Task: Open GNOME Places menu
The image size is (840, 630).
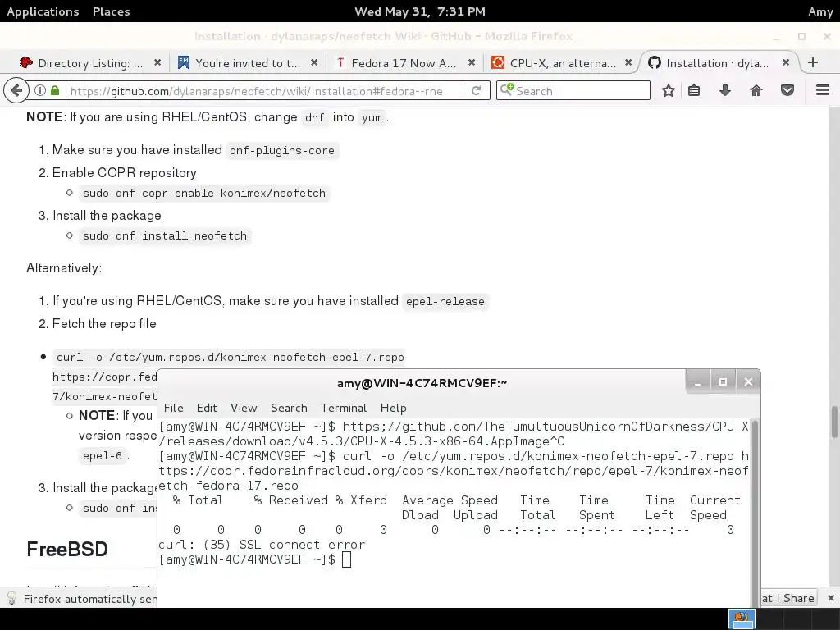Action: pyautogui.click(x=111, y=11)
